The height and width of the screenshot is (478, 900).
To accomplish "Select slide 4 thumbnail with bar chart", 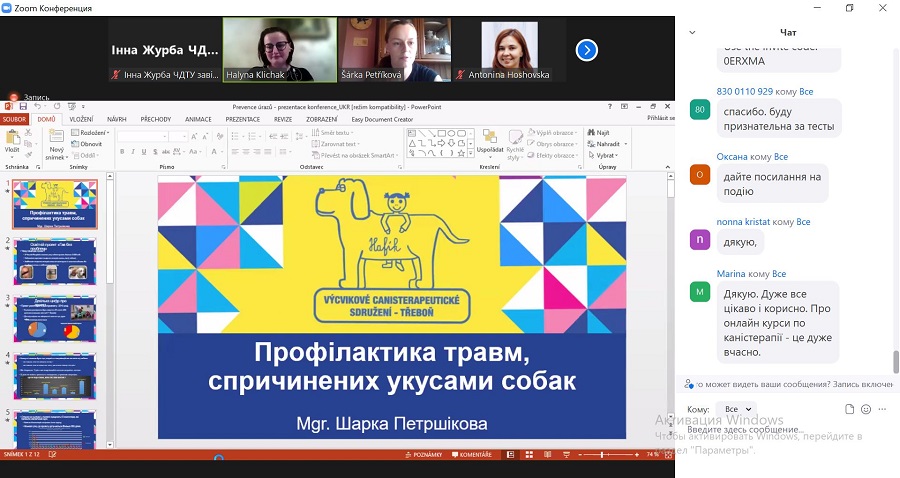I will 55,376.
